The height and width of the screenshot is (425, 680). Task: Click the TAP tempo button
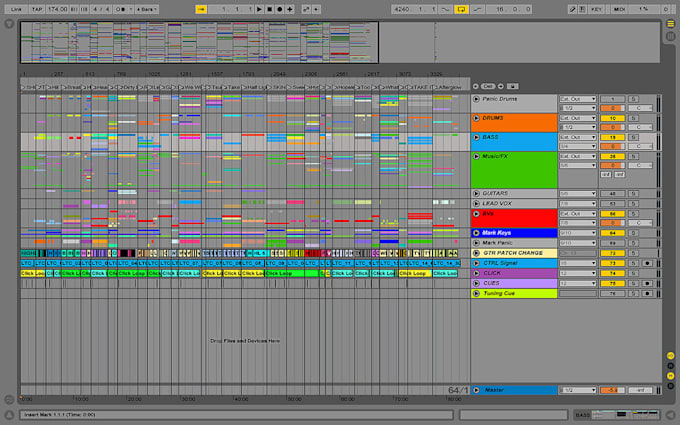tap(37, 9)
